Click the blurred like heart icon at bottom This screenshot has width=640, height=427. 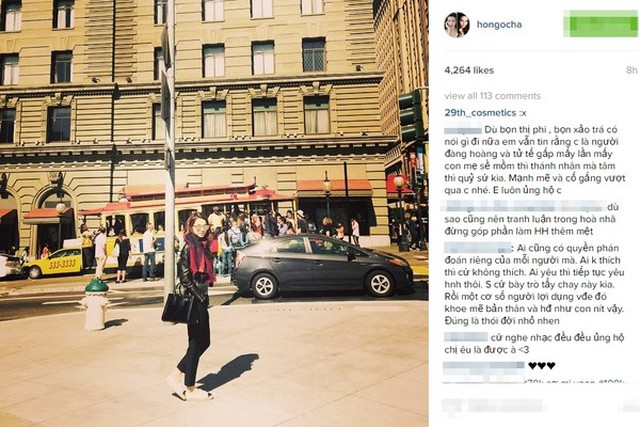click(451, 406)
